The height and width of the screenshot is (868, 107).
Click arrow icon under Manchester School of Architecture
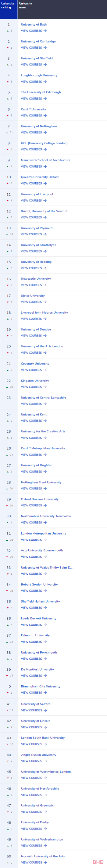pyautogui.click(x=45, y=167)
